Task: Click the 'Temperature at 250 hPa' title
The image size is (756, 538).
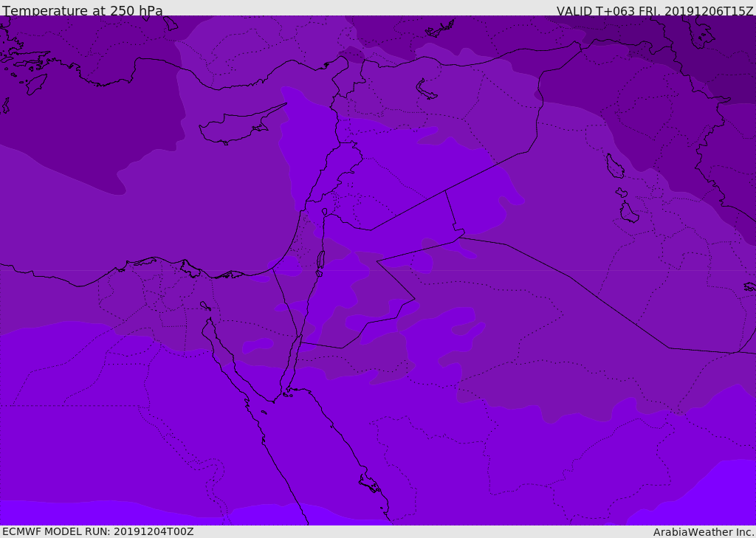Action: pyautogui.click(x=83, y=10)
